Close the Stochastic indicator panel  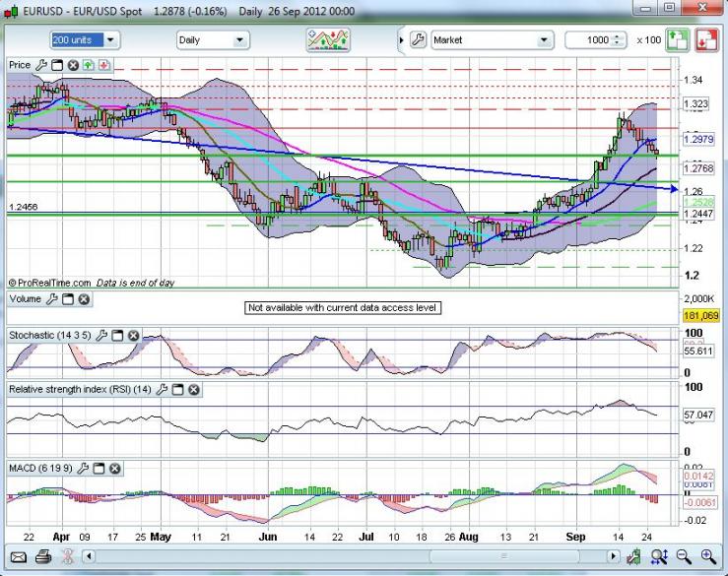(x=133, y=335)
